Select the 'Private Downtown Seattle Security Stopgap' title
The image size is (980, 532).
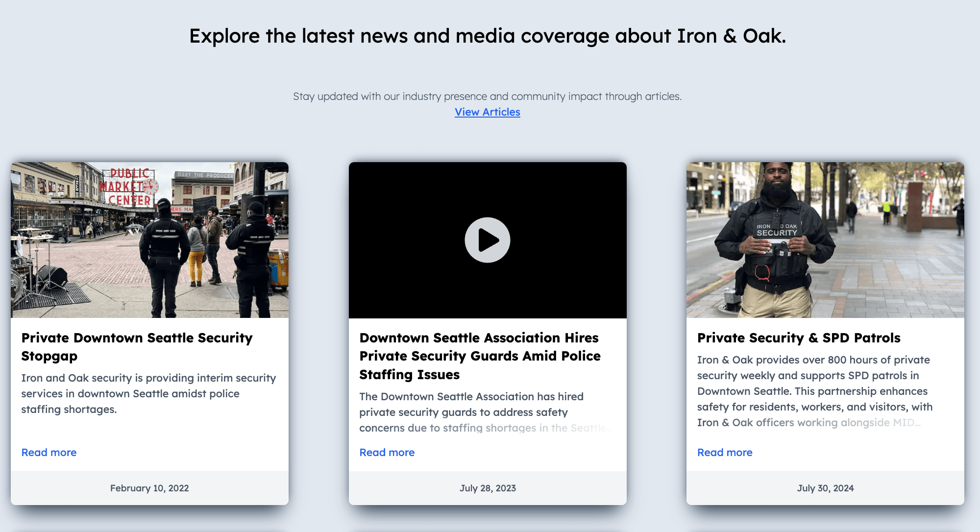click(x=137, y=347)
